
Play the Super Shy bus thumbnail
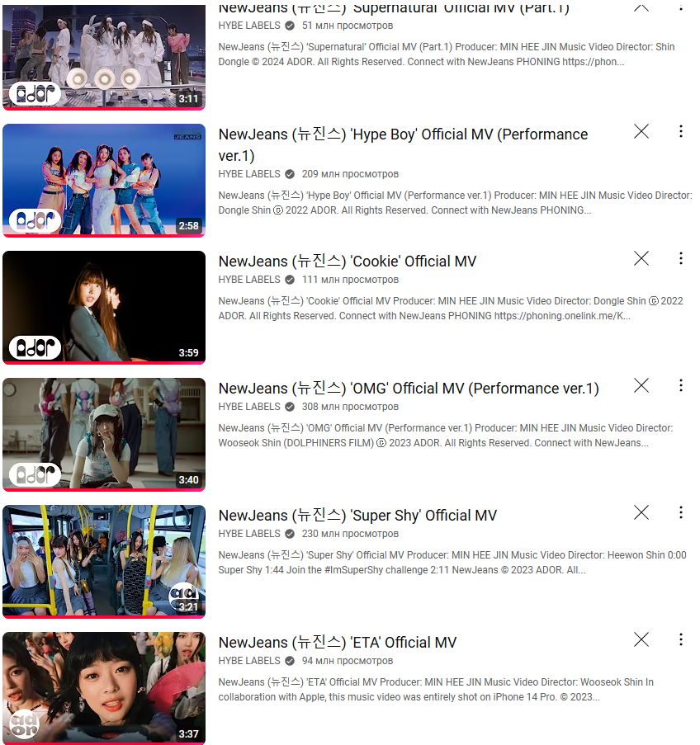click(104, 562)
